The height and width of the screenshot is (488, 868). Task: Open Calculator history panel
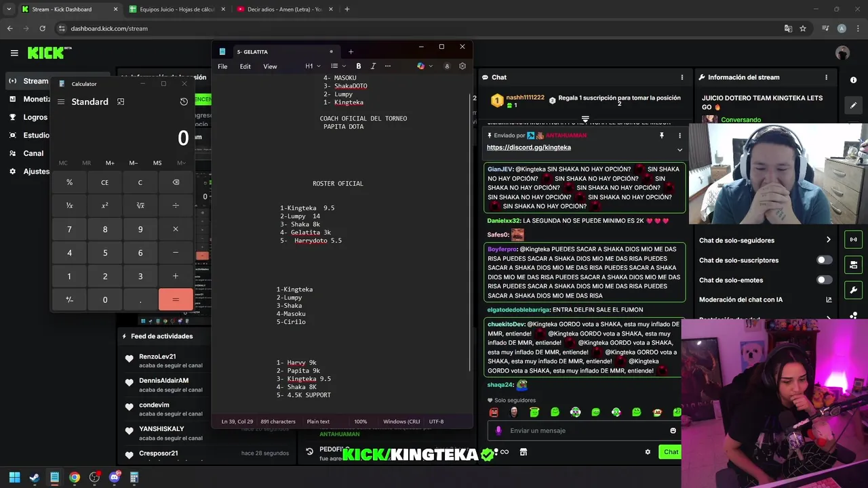tap(184, 102)
